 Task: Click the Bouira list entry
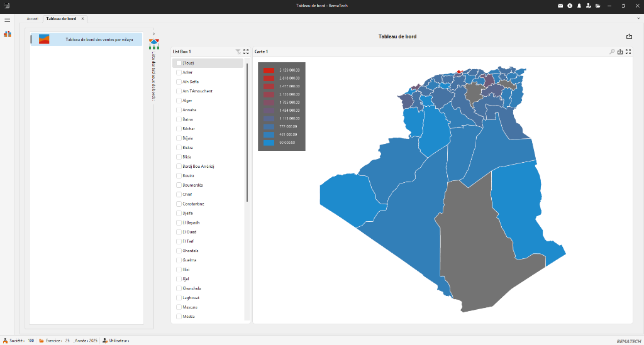coord(188,175)
